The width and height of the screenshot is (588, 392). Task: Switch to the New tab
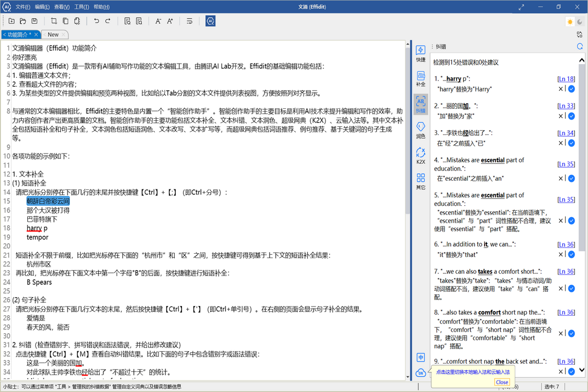(54, 34)
